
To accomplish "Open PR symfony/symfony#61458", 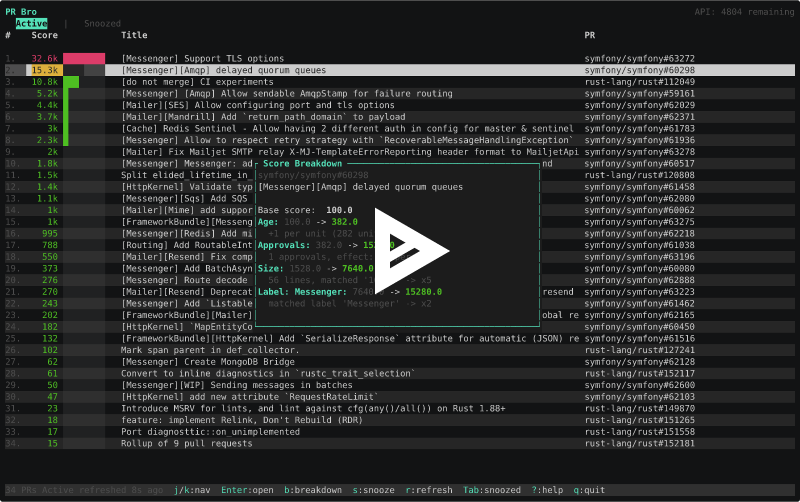I will pyautogui.click(x=639, y=187).
